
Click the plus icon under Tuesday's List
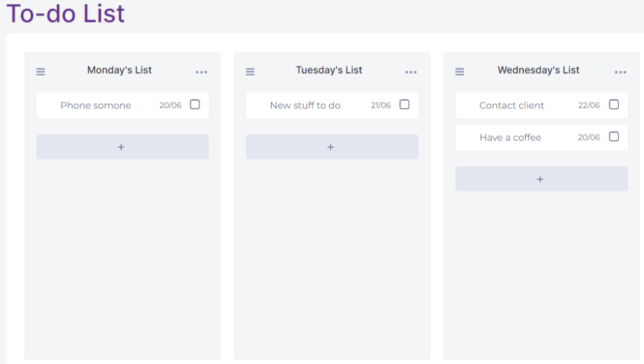(331, 147)
